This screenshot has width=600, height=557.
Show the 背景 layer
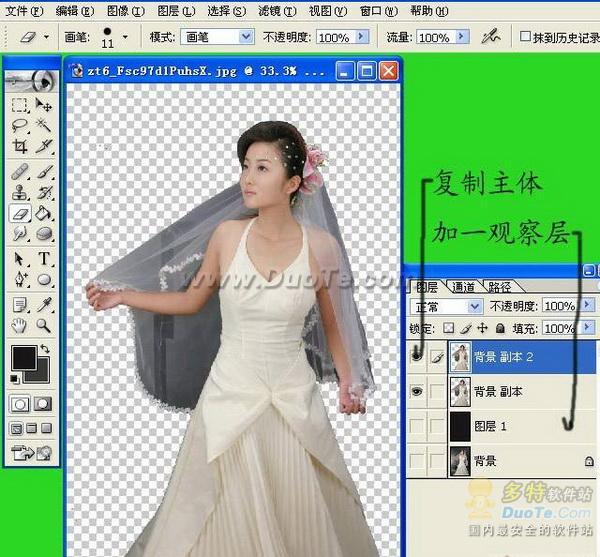[x=416, y=461]
